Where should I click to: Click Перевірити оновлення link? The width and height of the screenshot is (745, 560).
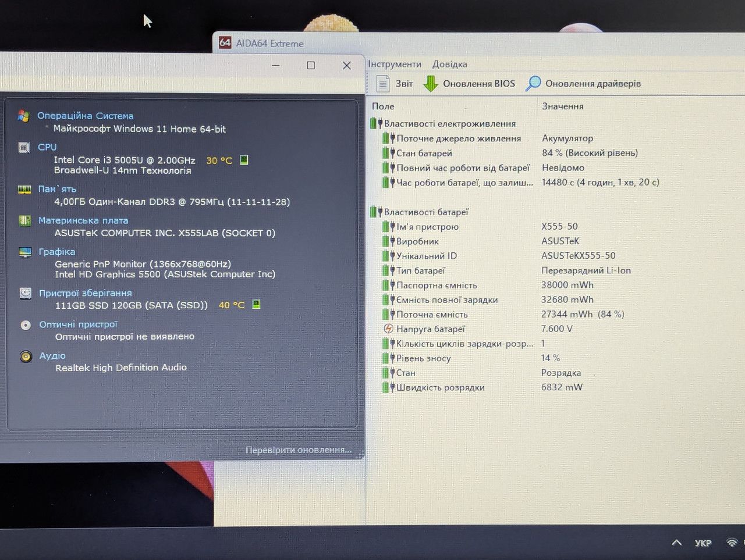tap(299, 450)
